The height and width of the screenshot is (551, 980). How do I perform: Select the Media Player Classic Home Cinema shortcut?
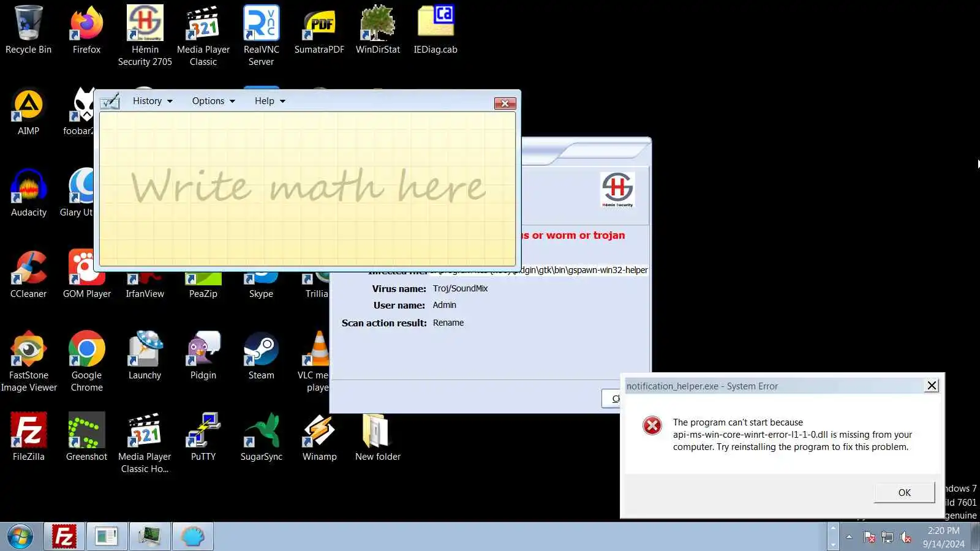(x=145, y=443)
